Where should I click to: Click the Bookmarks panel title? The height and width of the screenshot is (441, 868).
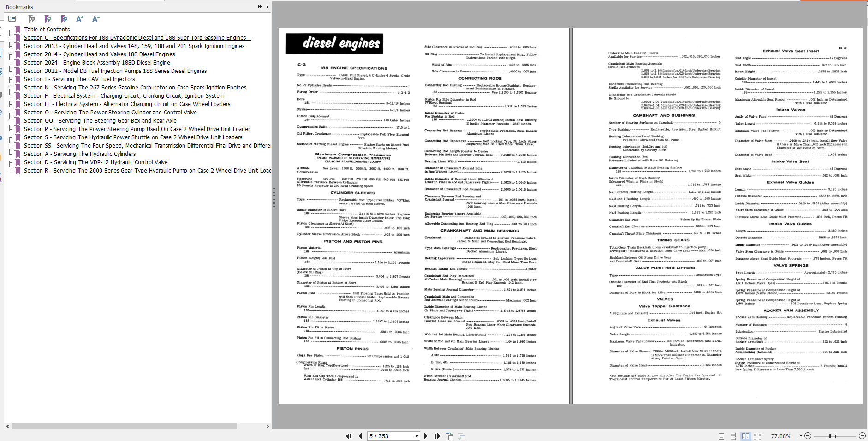[19, 7]
